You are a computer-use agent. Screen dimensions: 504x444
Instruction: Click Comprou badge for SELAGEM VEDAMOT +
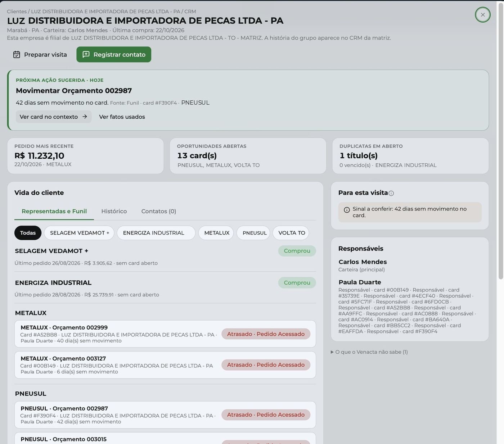pyautogui.click(x=297, y=251)
